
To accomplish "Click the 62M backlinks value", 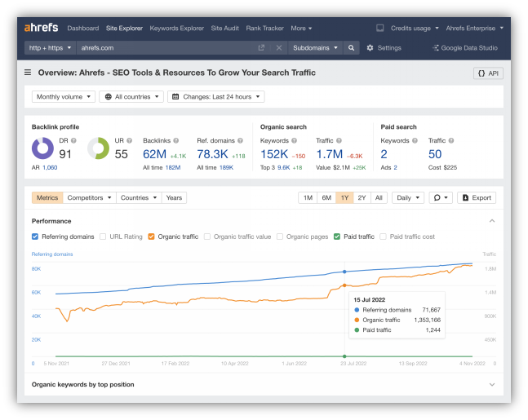I will click(154, 154).
